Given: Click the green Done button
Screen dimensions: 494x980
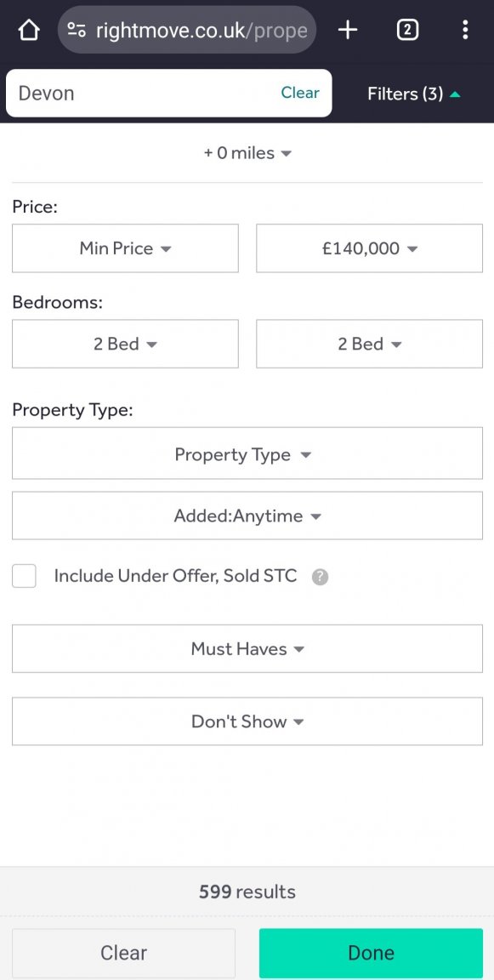Looking at the screenshot, I should [x=371, y=953].
